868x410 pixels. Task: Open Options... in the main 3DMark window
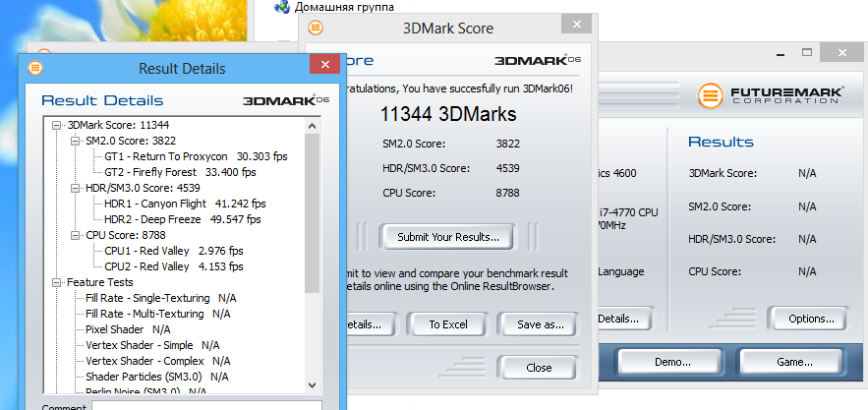810,319
